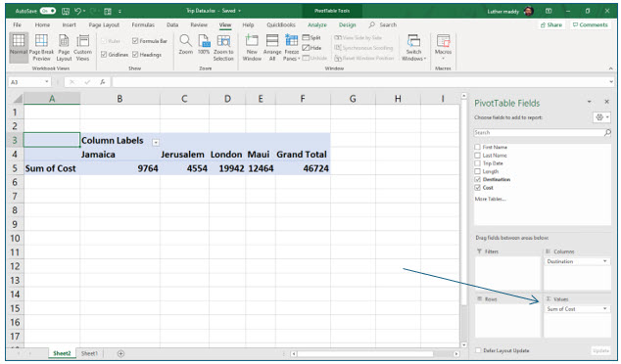Open Customize Quick Access Toolbar dropdown
621x364 pixels.
click(x=119, y=11)
